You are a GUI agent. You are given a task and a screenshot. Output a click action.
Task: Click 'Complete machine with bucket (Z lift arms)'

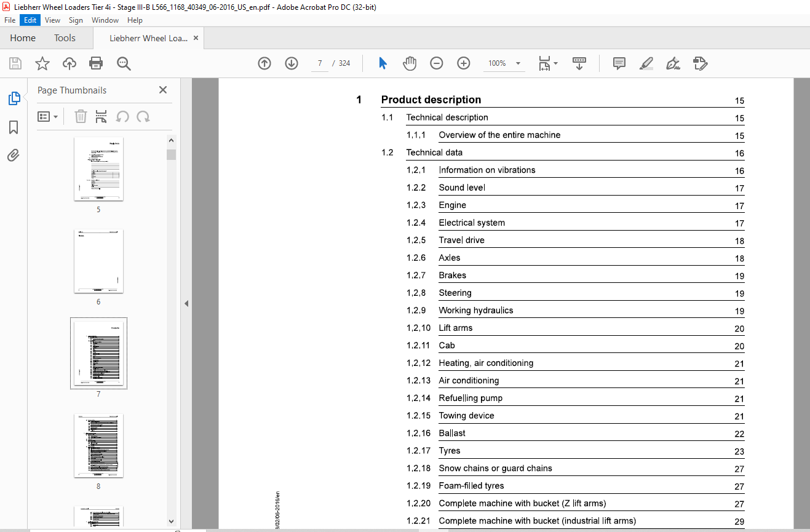tap(522, 503)
